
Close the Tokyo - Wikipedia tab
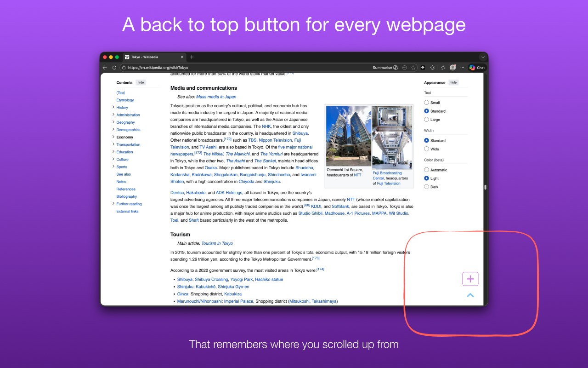coord(182,57)
